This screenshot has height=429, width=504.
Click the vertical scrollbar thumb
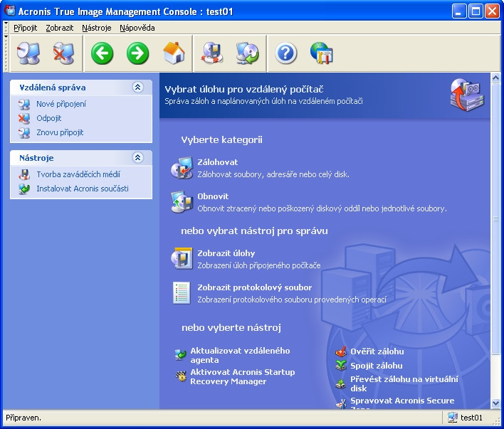tap(495, 218)
